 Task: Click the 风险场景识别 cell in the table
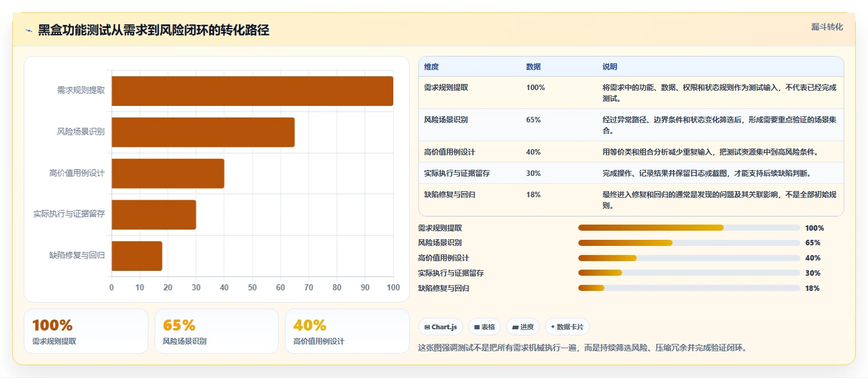pos(446,119)
